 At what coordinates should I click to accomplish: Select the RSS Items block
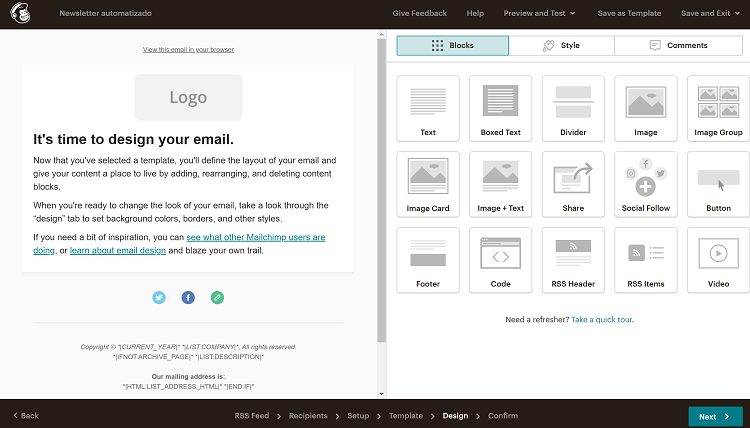point(646,260)
